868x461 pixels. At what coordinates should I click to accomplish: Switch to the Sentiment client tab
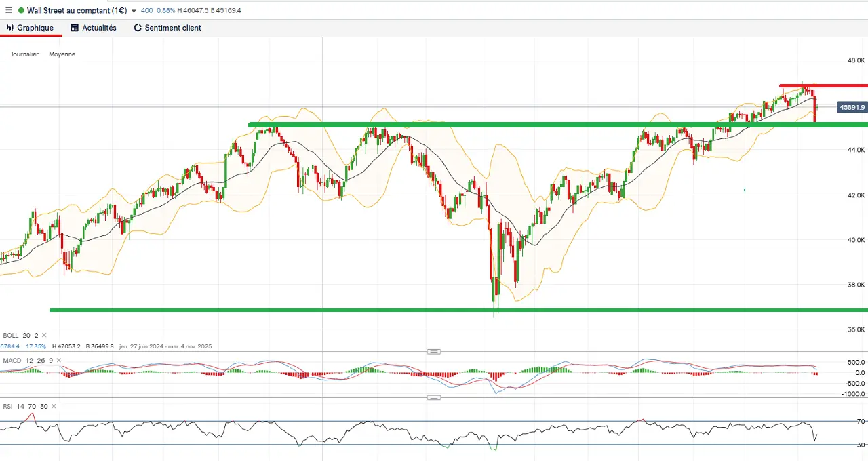[x=173, y=28]
